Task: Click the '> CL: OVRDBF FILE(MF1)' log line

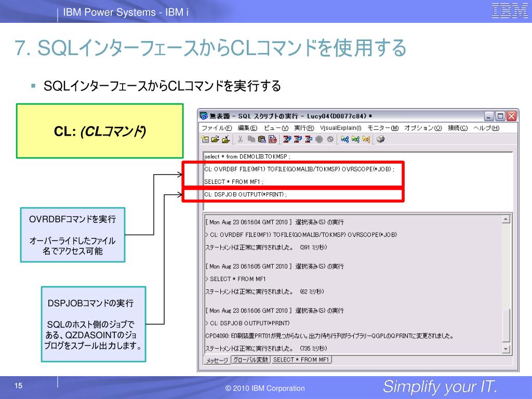Action: tap(301, 235)
